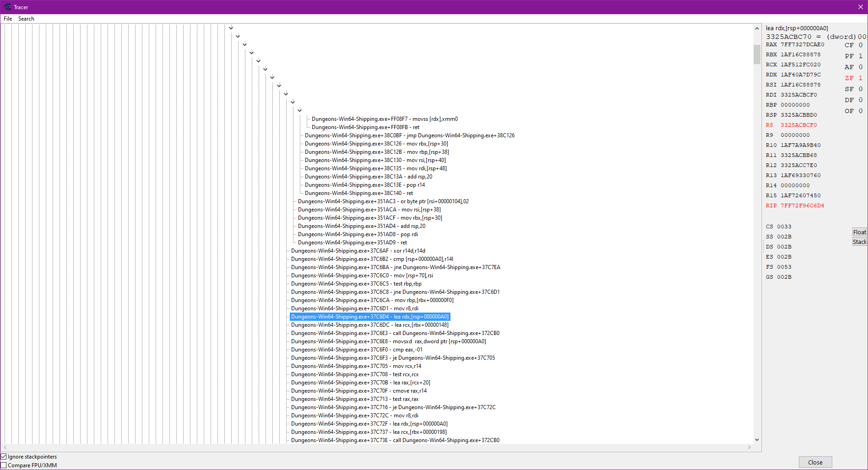Image resolution: width=868 pixels, height=470 pixels.
Task: Click the red R8 register value
Action: pos(798,125)
